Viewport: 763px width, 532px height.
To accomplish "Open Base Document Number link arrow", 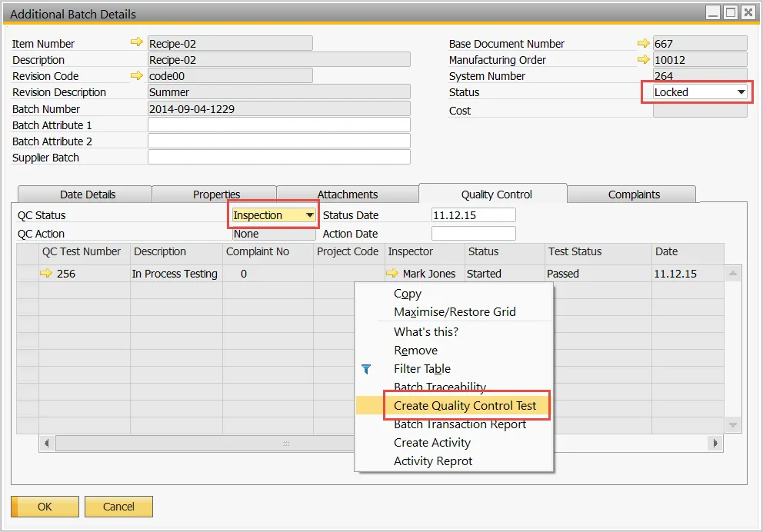I will click(x=643, y=43).
